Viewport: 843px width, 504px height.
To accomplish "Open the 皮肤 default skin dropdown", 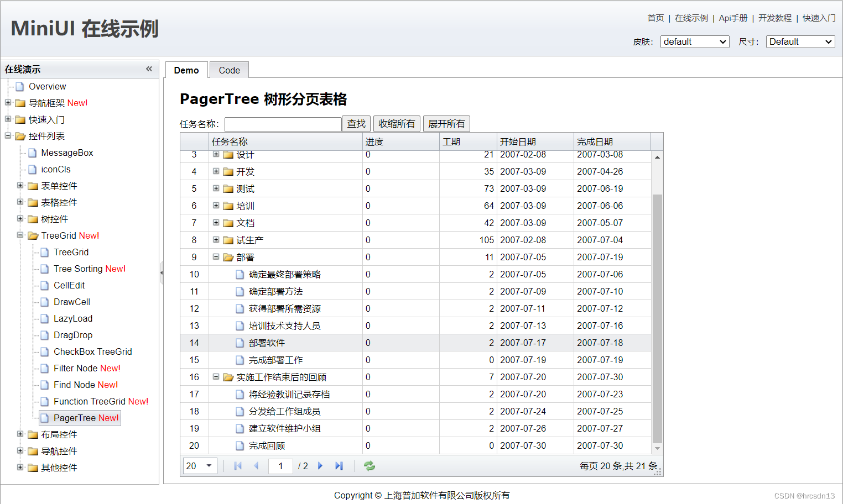I will (x=694, y=41).
